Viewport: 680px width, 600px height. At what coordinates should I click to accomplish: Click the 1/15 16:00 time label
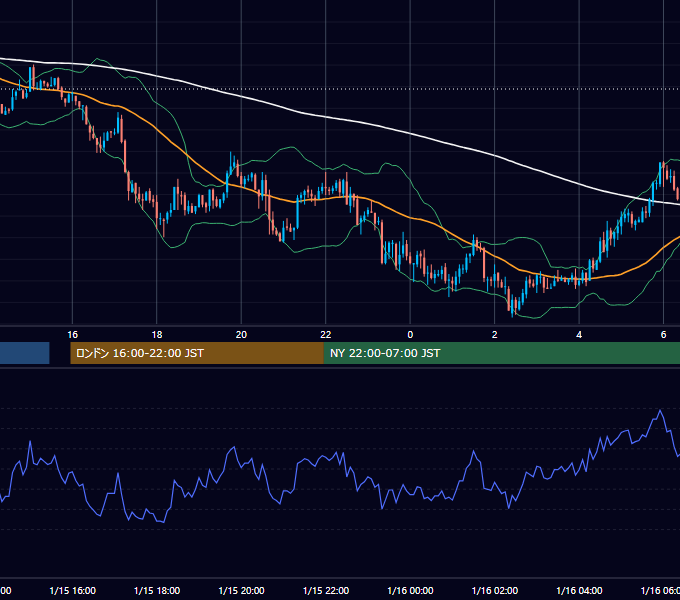[x=72, y=590]
